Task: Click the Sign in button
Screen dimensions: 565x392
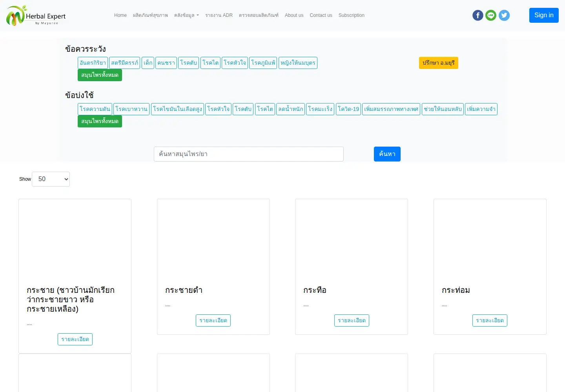Action: tap(544, 15)
